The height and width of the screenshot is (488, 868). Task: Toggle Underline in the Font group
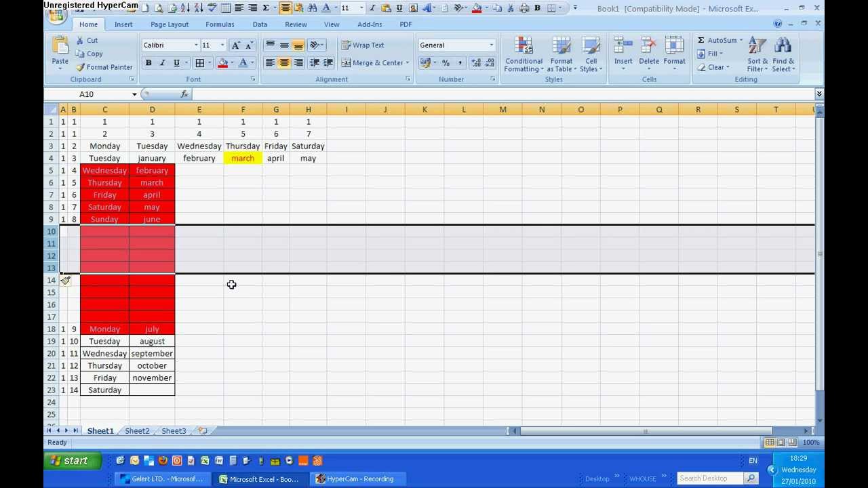click(x=176, y=63)
